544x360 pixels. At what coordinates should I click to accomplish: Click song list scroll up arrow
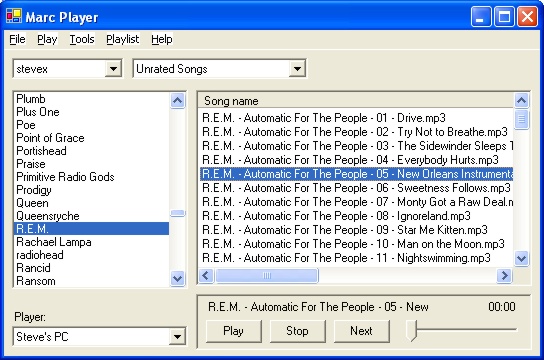tap(521, 101)
